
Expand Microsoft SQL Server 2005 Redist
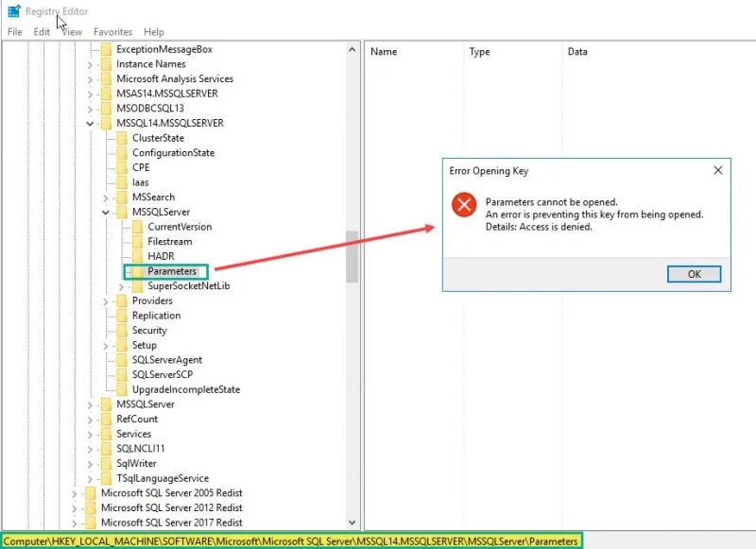coord(76,492)
